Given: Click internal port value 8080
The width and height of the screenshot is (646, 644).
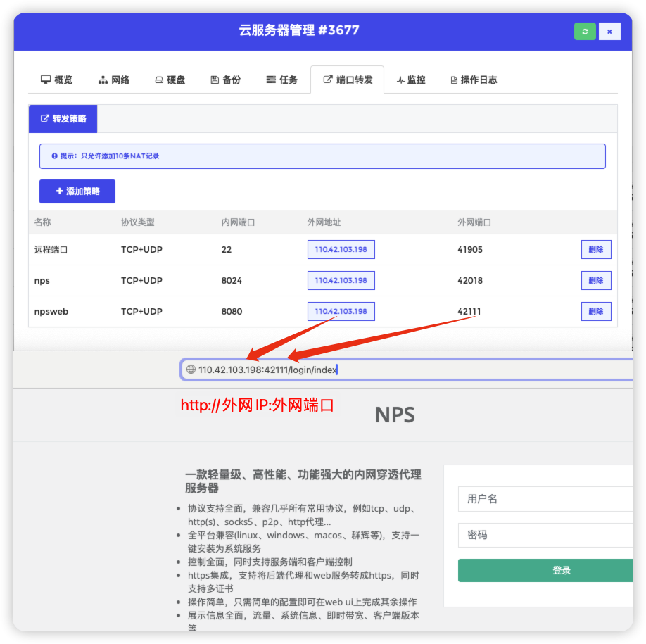Looking at the screenshot, I should [x=232, y=311].
